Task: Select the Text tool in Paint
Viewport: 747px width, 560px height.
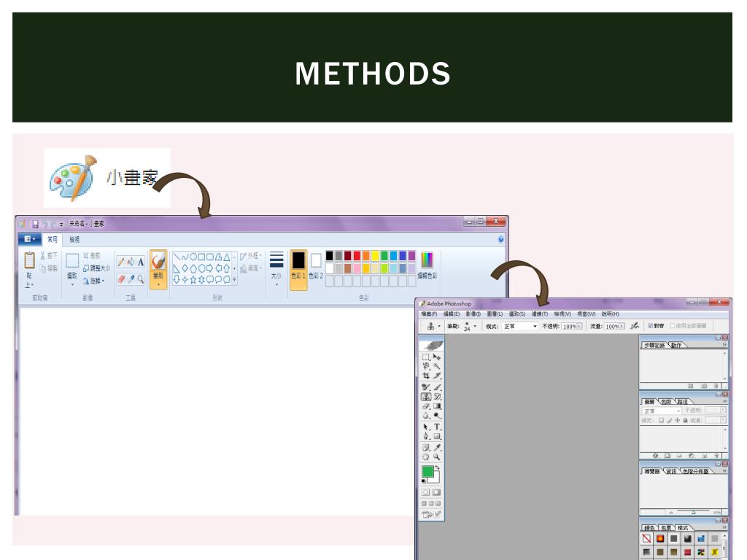Action: [x=141, y=262]
